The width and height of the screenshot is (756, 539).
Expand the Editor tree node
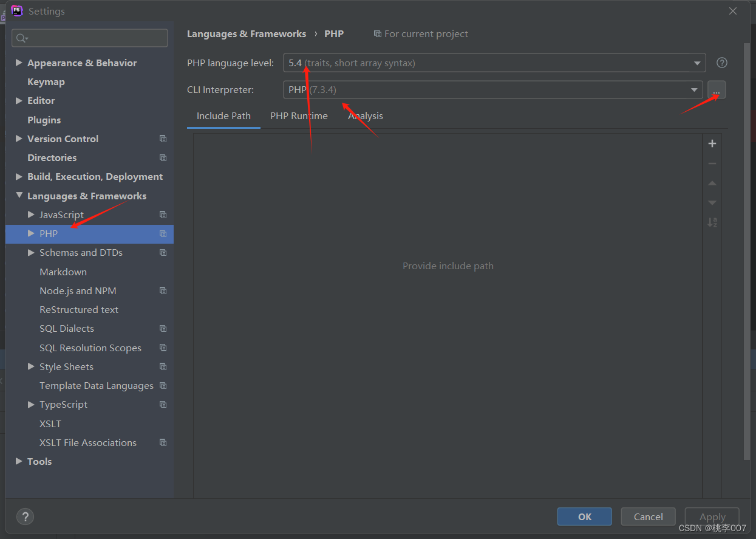(x=19, y=100)
